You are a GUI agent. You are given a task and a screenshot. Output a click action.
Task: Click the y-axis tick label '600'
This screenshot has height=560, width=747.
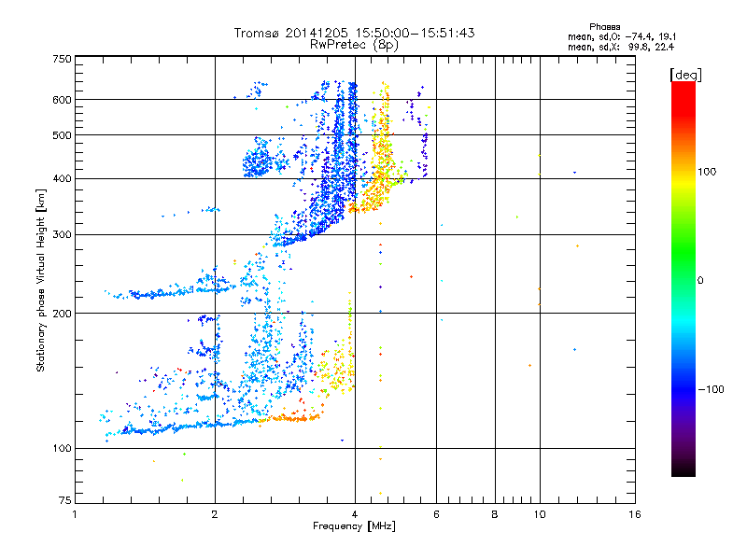(x=63, y=100)
